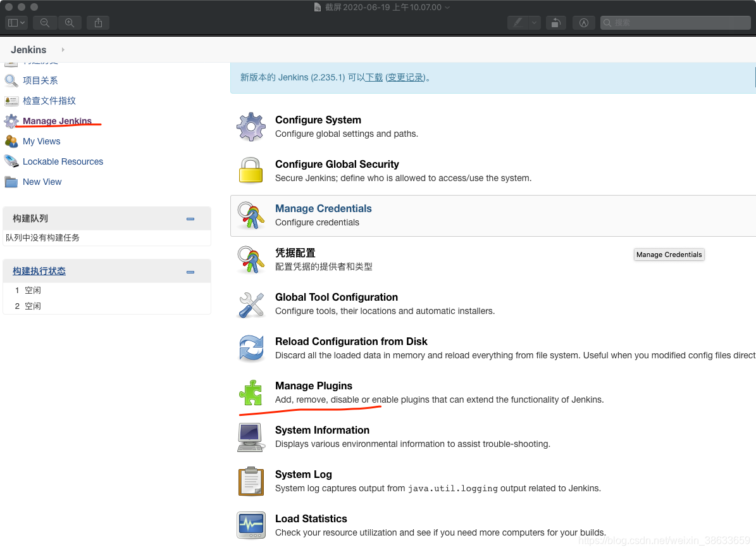Open Load Statistics title

pos(311,518)
